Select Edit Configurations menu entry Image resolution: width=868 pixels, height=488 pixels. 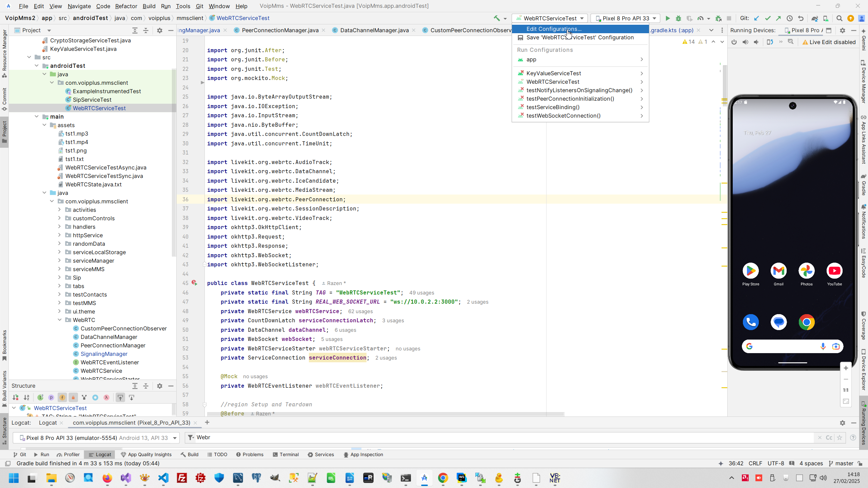(x=554, y=29)
